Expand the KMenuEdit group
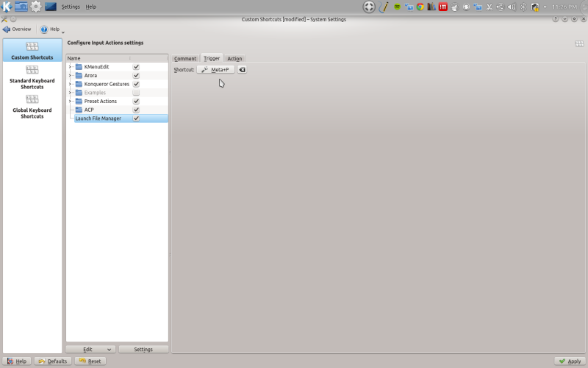The width and height of the screenshot is (588, 368). (x=70, y=67)
